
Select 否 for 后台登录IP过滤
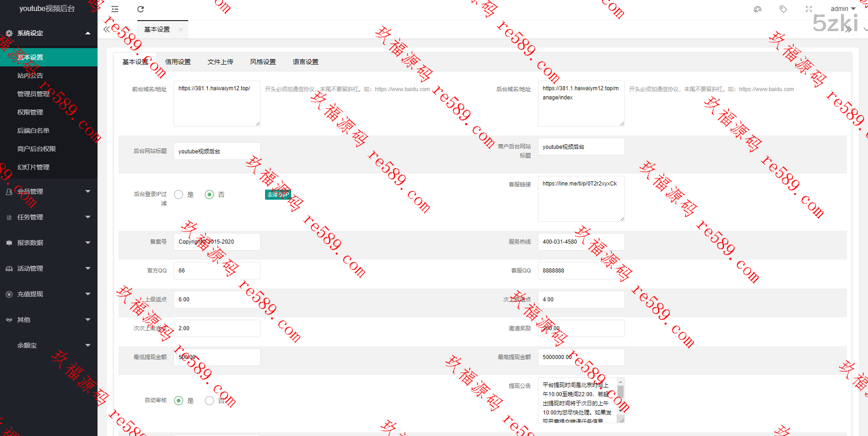209,195
